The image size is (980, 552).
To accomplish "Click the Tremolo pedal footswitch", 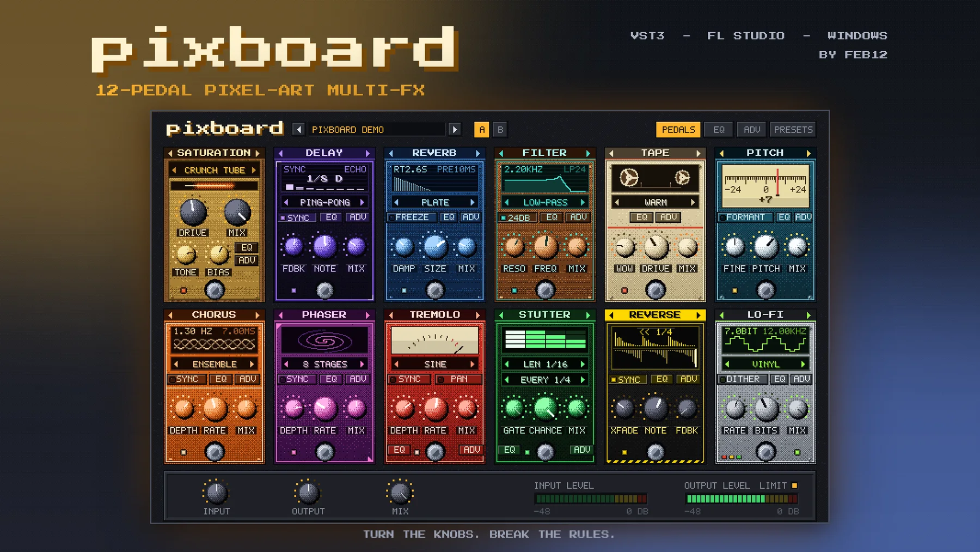I will coord(435,452).
